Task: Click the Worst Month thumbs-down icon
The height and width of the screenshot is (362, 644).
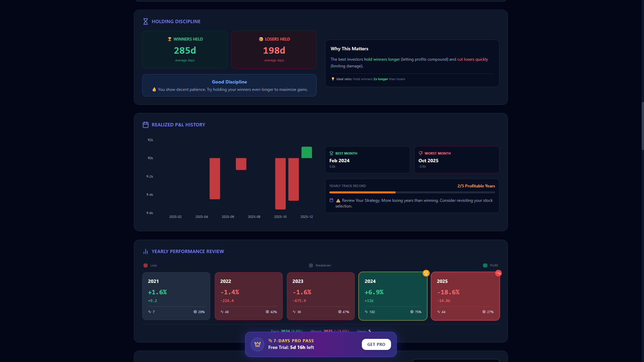Action: point(421,153)
